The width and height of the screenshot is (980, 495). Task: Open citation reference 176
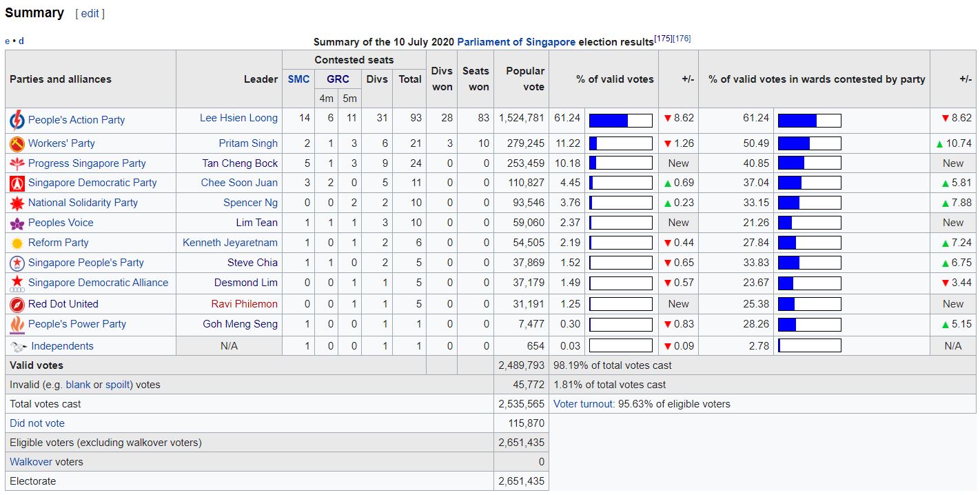(x=682, y=39)
